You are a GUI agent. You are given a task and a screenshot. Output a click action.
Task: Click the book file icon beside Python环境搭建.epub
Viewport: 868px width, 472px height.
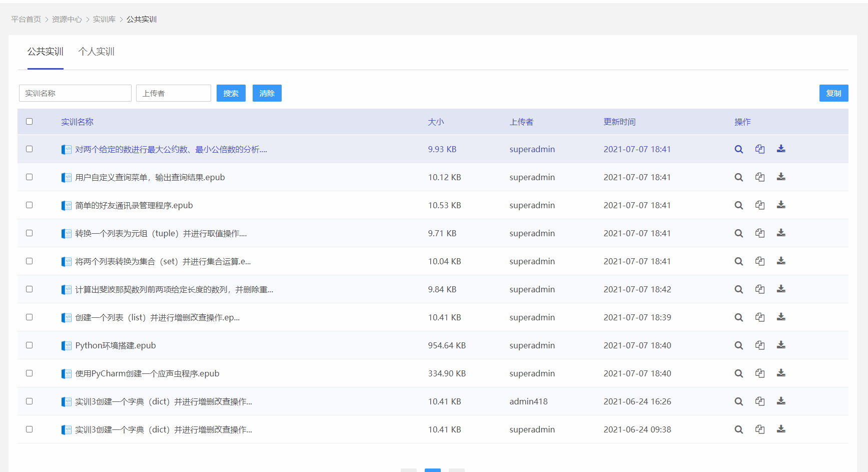pyautogui.click(x=66, y=345)
